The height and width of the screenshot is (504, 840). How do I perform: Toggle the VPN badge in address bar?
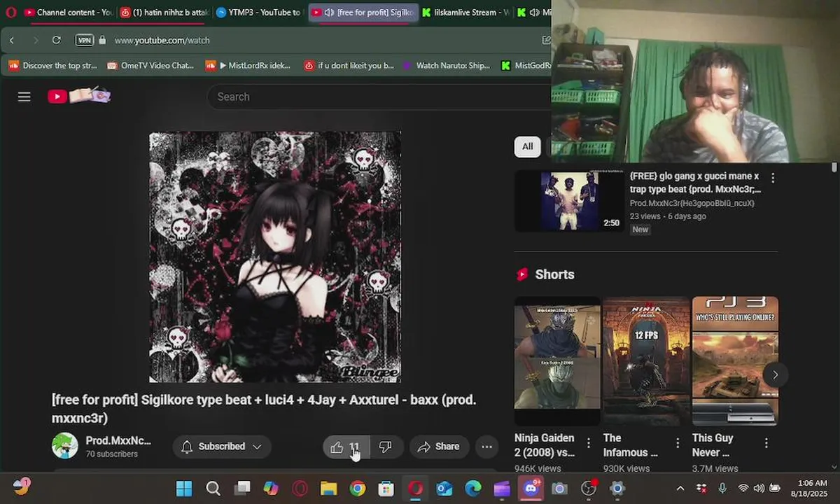point(84,41)
